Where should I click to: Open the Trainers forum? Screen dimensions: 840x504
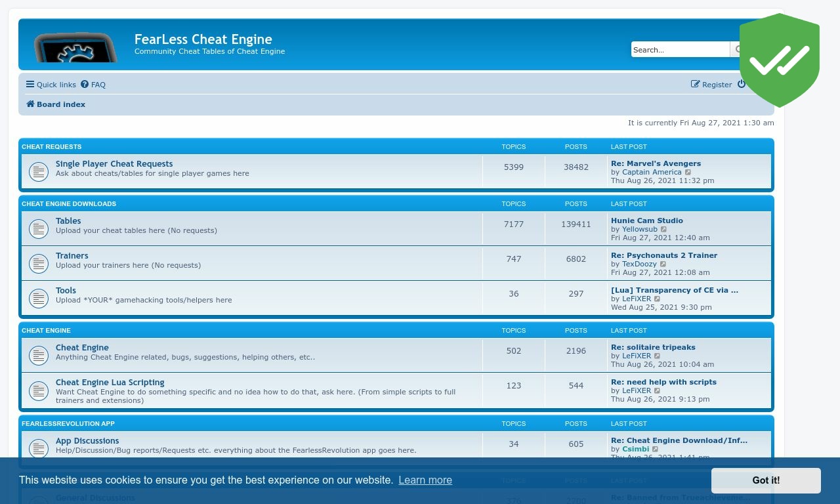[x=72, y=256]
